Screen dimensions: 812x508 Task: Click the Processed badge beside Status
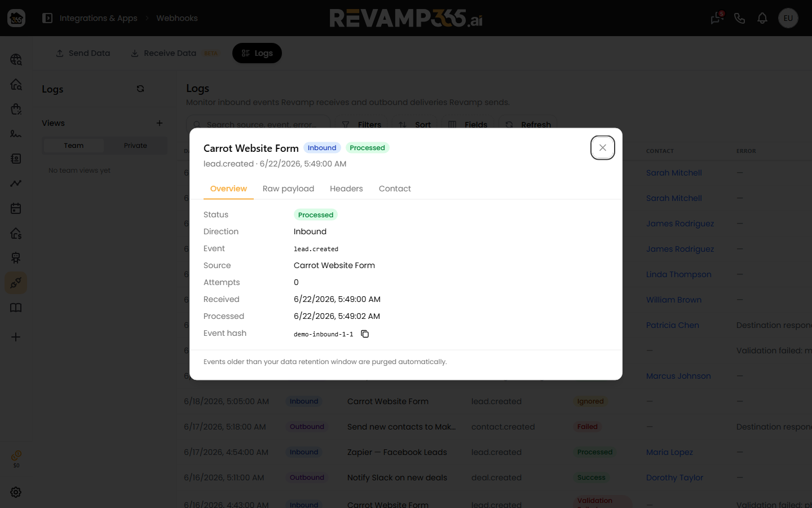pos(316,215)
